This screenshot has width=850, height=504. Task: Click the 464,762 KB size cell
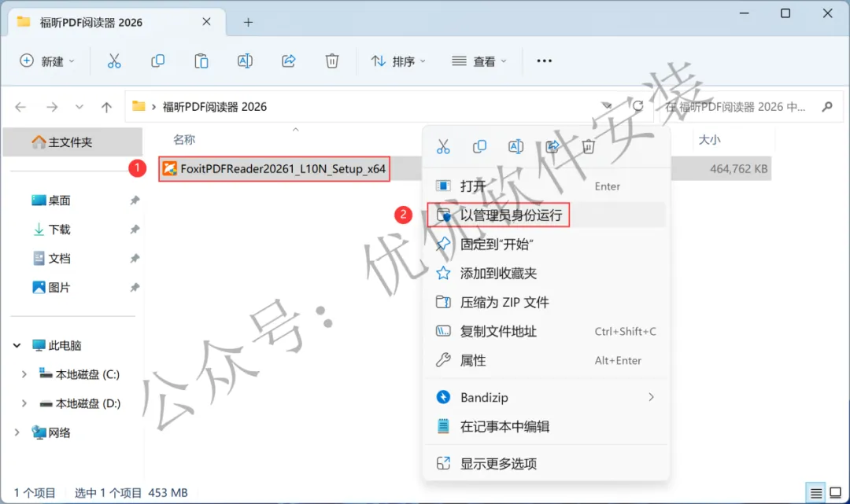[738, 169]
